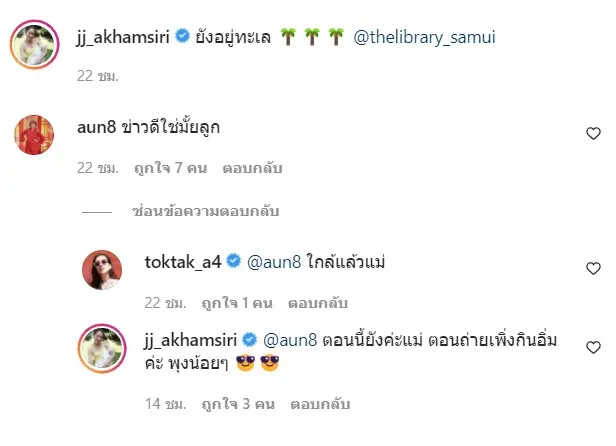Like toktak_a4's reply with the heart icon

click(593, 268)
